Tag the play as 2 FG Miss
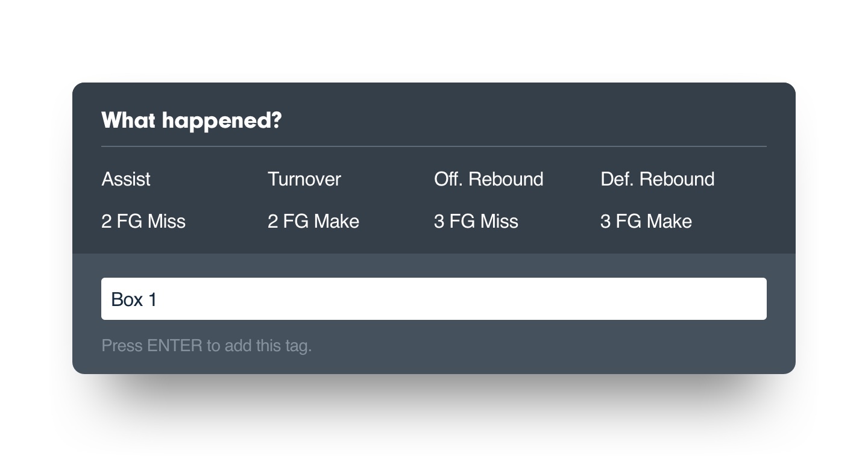Viewport: 868px width, 456px height. pos(143,221)
